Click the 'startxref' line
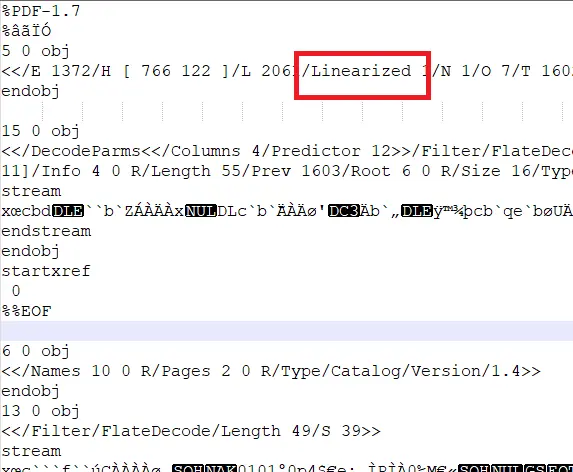 [46, 271]
